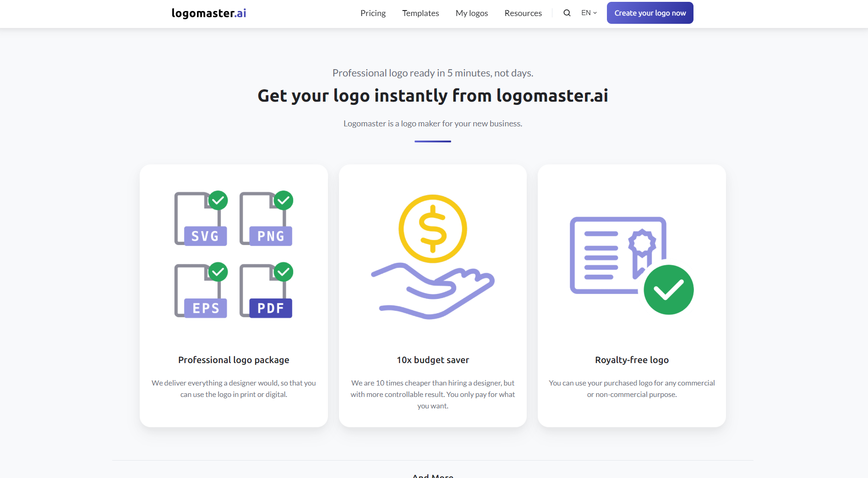
Task: Toggle the checkmark on the PDF icon
Action: [x=284, y=271]
